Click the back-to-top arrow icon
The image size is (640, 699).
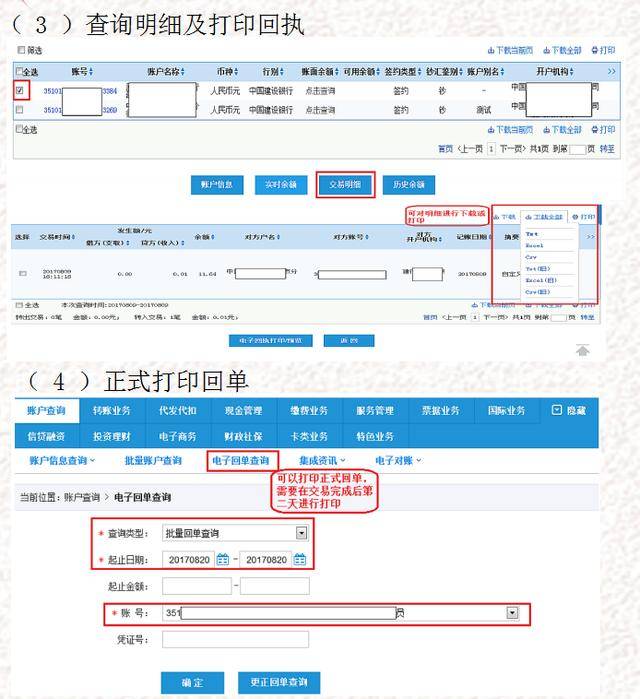click(583, 350)
